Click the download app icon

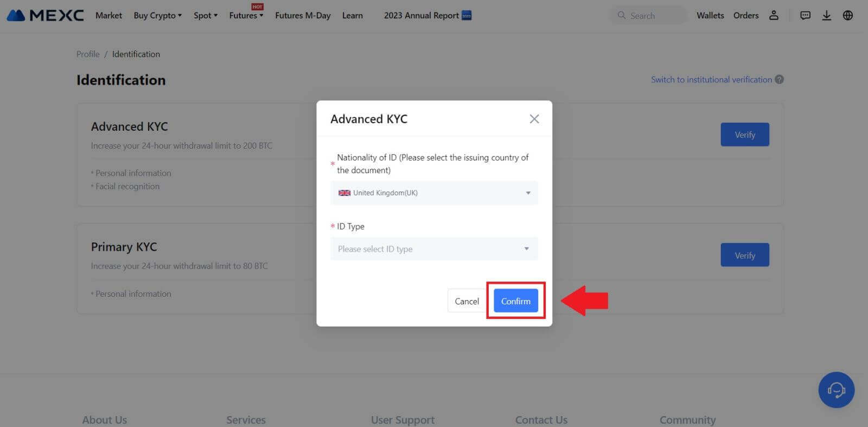coord(826,15)
